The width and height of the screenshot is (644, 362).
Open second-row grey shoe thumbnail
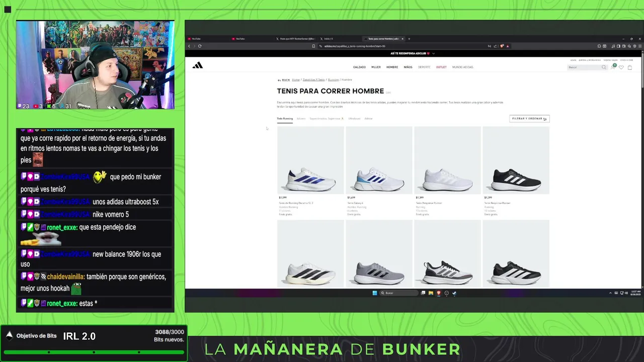coord(379,254)
